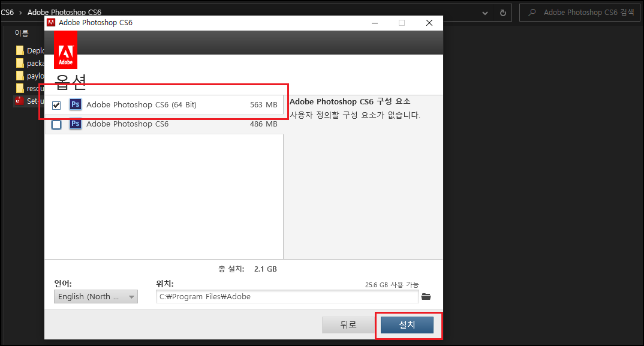Expand the Explorer address bar history dropdown
This screenshot has width=644, height=346.
pos(485,13)
